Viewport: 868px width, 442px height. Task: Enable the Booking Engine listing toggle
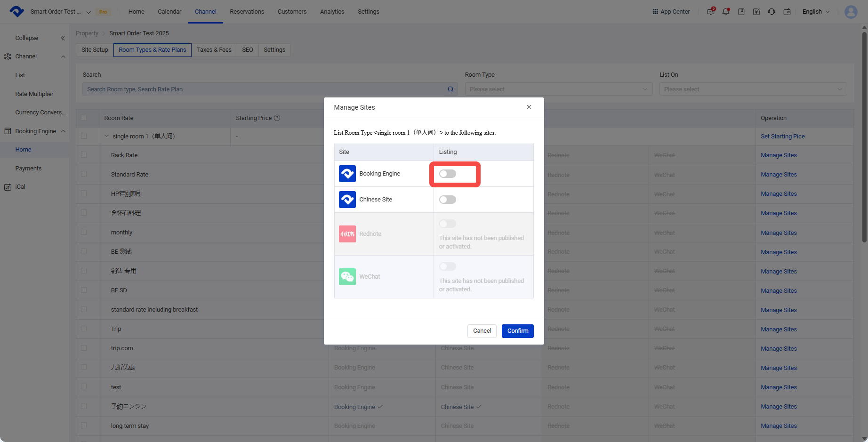coord(448,174)
